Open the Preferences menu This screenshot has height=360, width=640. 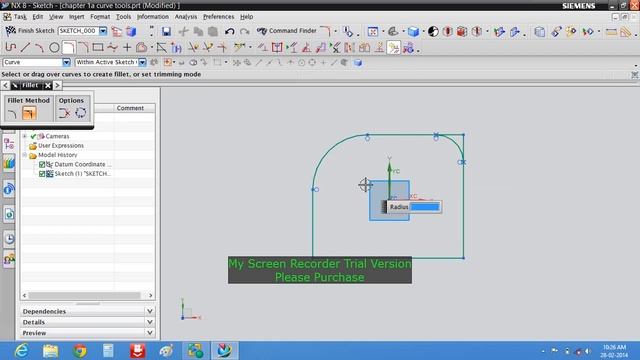coord(218,17)
